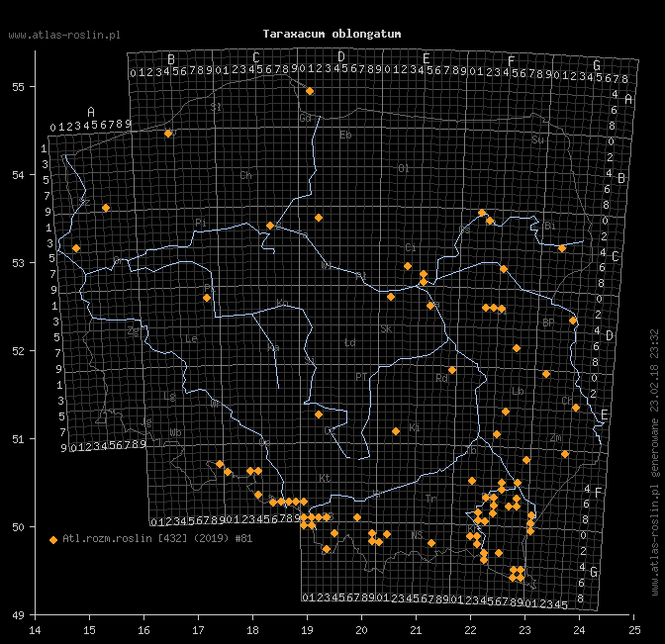Click longitude label 16 on the bottom axis
Viewport: 665px width, 644px height.
(x=143, y=630)
